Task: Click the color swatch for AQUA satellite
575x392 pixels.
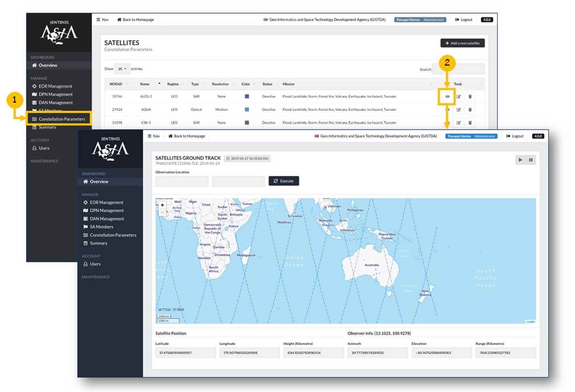Action: [247, 110]
